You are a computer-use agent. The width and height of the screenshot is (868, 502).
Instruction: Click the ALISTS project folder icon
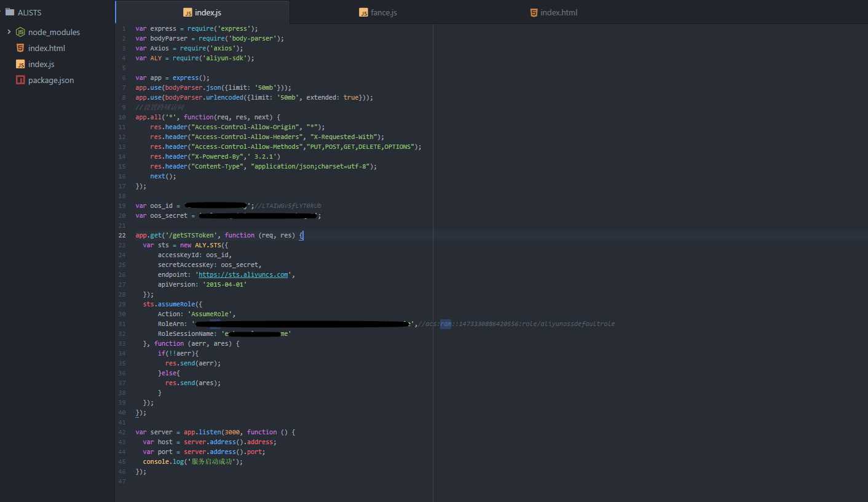click(x=9, y=12)
